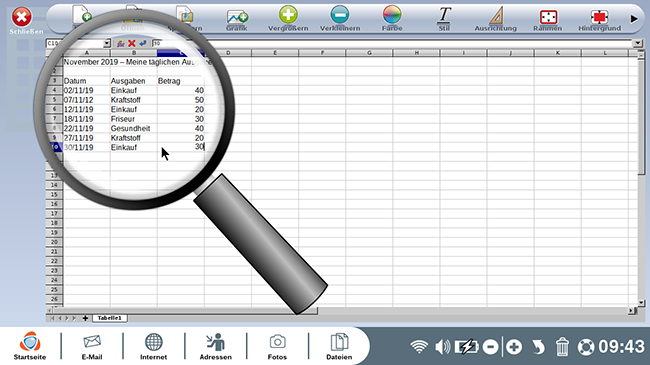Screen dimensions: 650x365
Task: Click the Verkleinern minus icon
Action: (340, 15)
